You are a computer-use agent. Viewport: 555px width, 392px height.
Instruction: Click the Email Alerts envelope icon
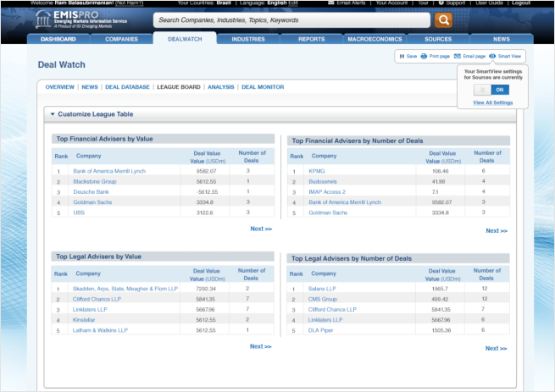(x=331, y=3)
